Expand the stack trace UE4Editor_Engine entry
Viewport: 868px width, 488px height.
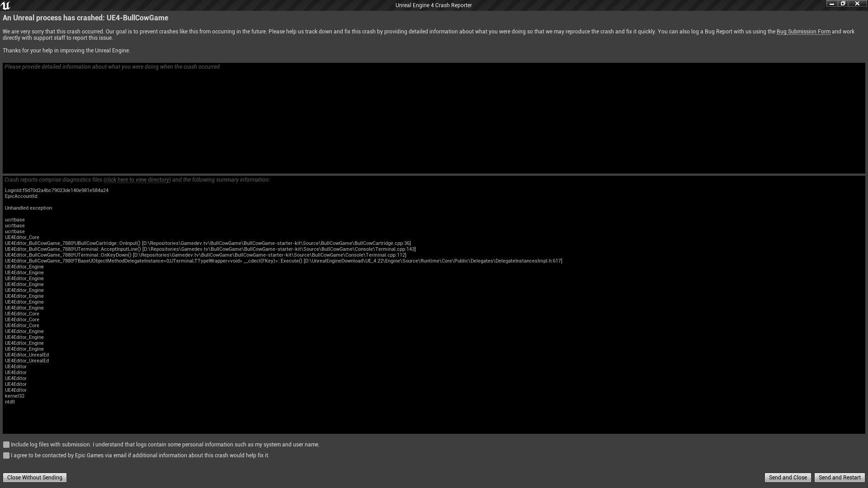[24, 266]
